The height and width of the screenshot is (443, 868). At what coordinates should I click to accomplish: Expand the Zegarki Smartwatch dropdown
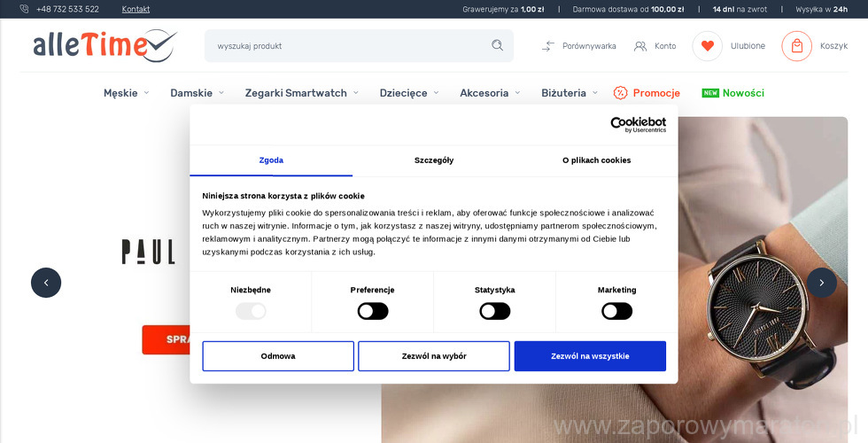coord(301,93)
